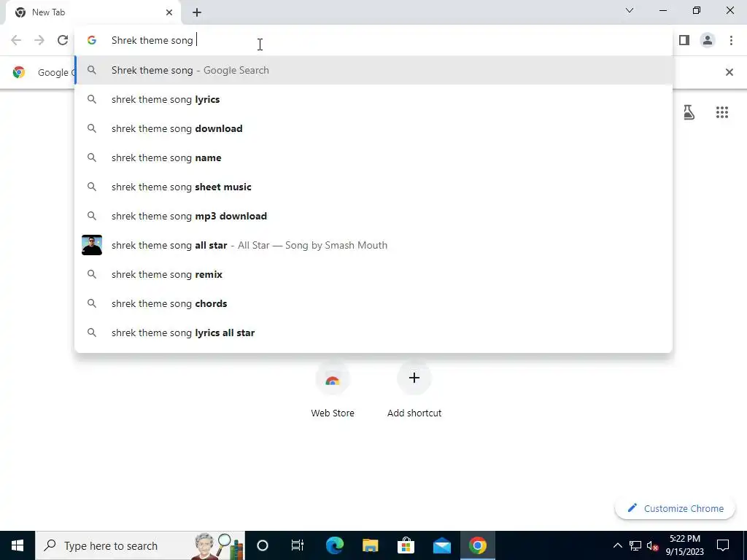Open the side panel icon
The width and height of the screenshot is (747, 560).
pos(684,41)
